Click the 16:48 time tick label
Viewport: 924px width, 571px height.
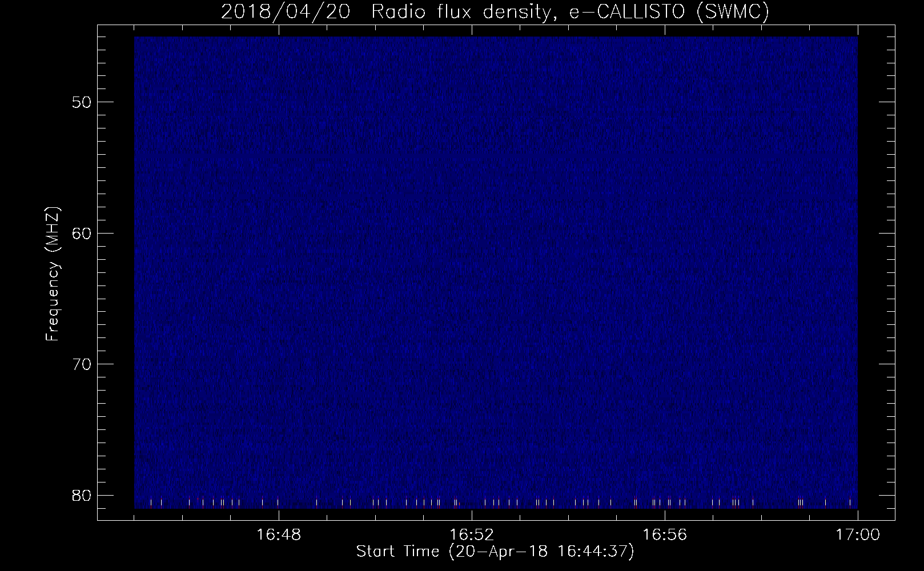278,535
